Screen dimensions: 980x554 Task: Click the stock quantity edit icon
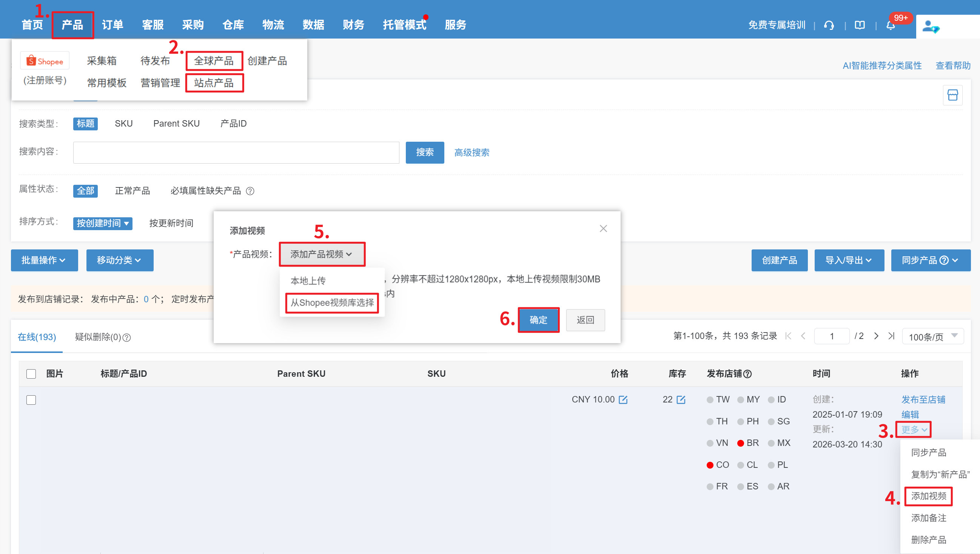681,399
